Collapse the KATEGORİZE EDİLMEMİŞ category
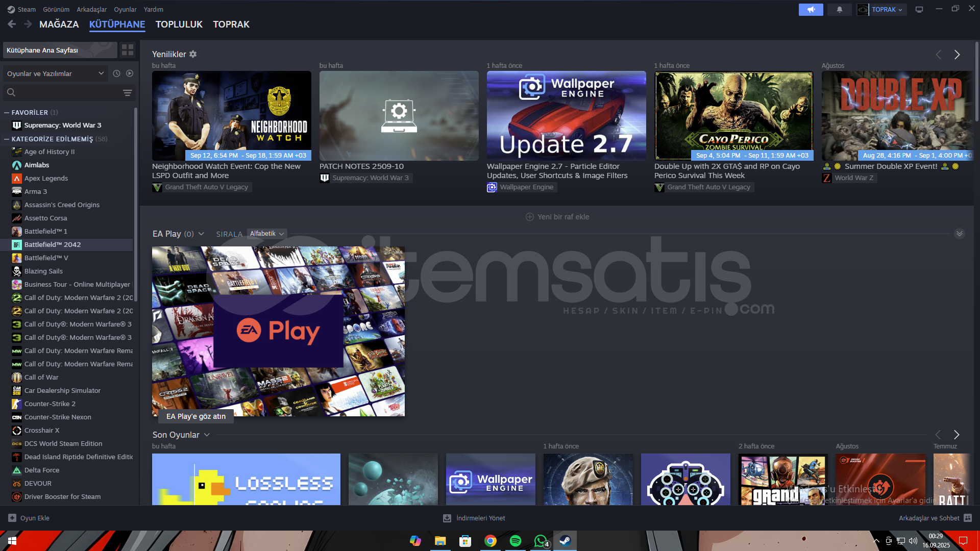Screen dimensions: 980x551 (x=7, y=139)
